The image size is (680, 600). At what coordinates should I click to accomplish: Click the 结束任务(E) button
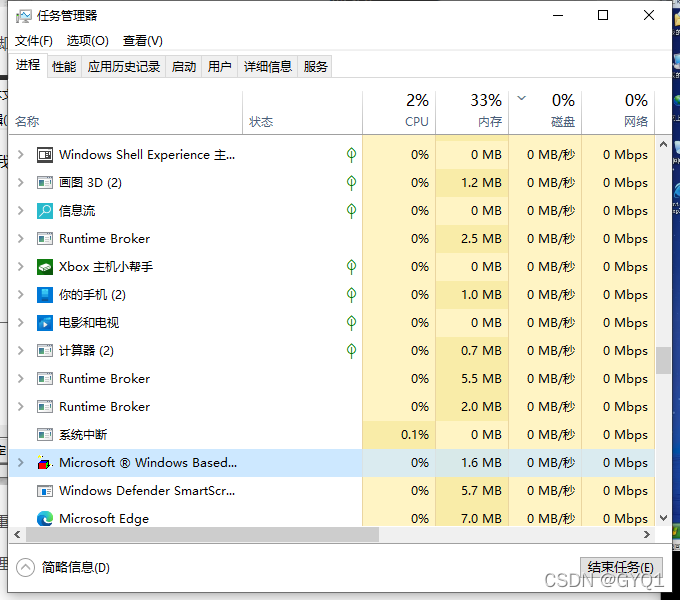tap(621, 567)
